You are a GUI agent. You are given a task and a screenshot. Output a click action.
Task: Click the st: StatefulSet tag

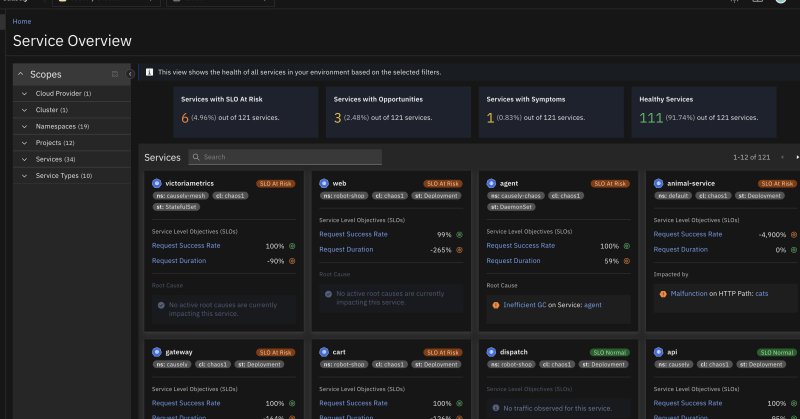click(x=177, y=207)
